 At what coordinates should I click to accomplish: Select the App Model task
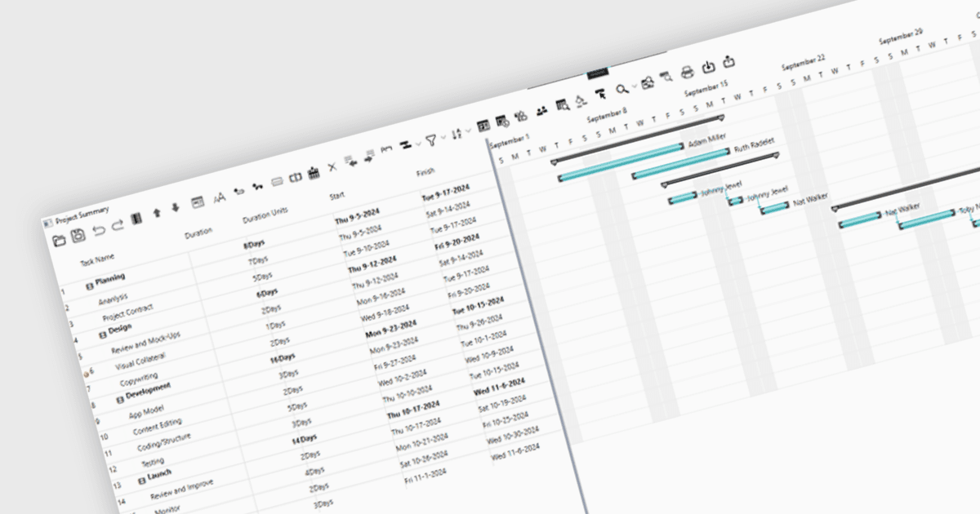tap(146, 412)
